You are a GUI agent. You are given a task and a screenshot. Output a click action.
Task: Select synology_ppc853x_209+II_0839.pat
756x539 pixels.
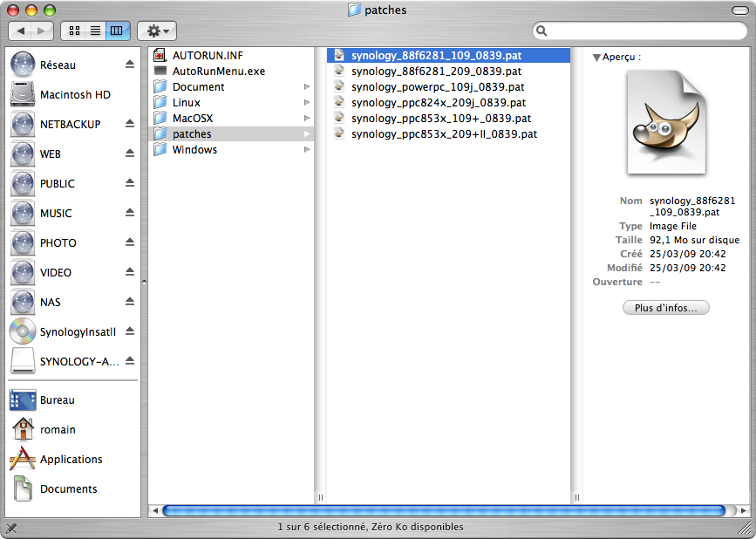(448, 134)
